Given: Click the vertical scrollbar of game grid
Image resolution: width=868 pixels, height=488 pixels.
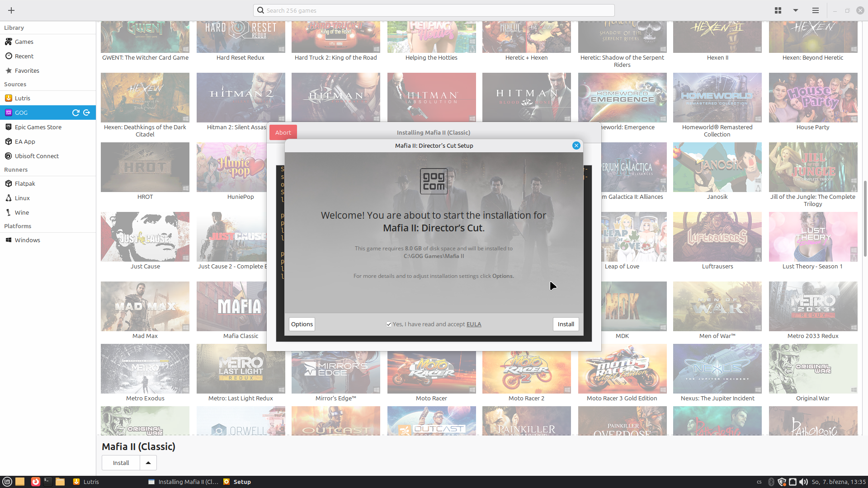Looking at the screenshot, I should (x=865, y=218).
